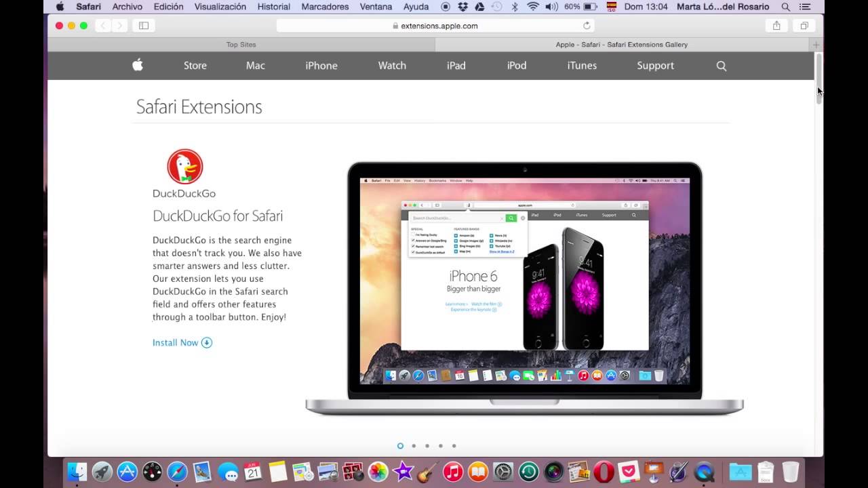Open Spotlight search in menu bar
The width and height of the screenshot is (868, 488).
(x=785, y=7)
